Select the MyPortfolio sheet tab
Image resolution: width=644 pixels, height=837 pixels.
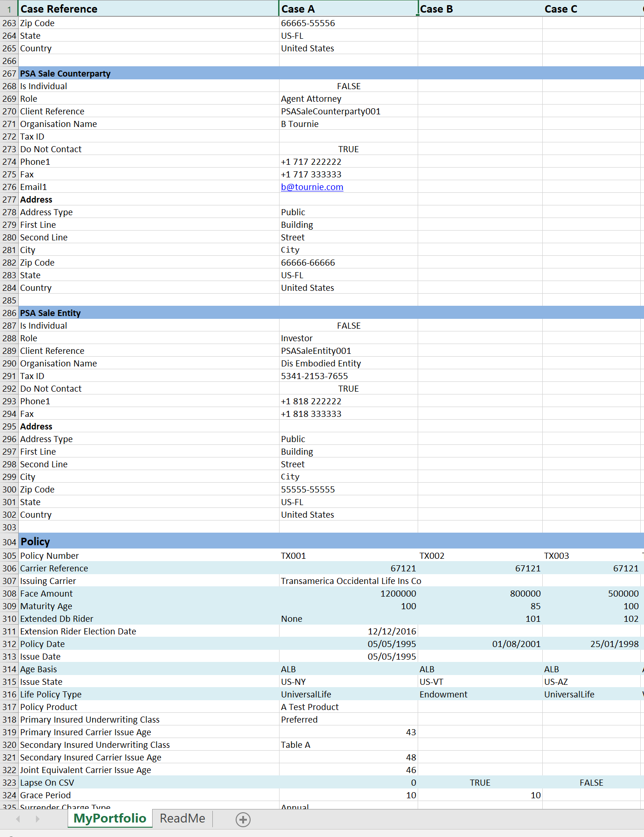[x=110, y=818]
